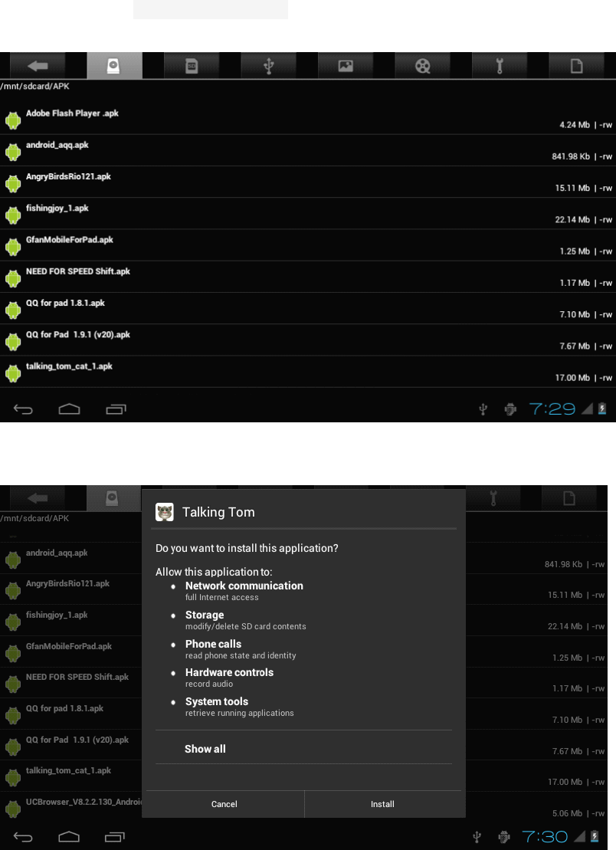Tap the 7:29 clock in status bar
The width and height of the screenshot is (616, 850).
click(552, 409)
